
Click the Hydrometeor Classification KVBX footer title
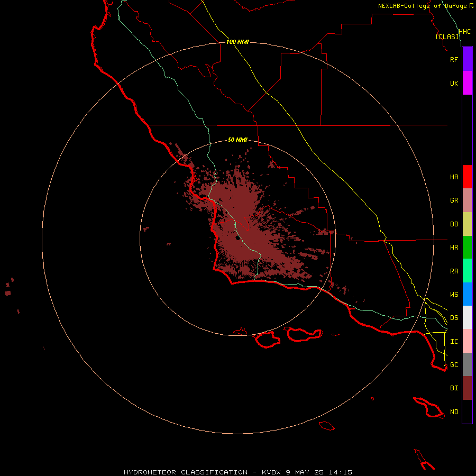point(238,472)
